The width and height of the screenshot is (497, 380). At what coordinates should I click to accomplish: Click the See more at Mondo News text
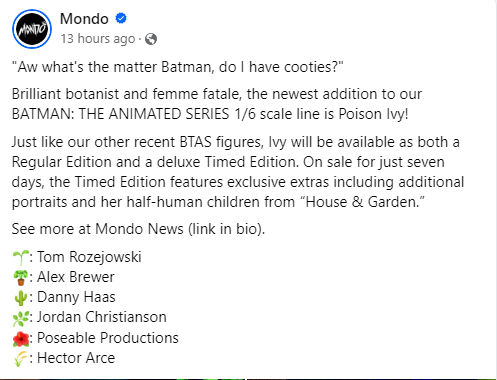point(138,229)
